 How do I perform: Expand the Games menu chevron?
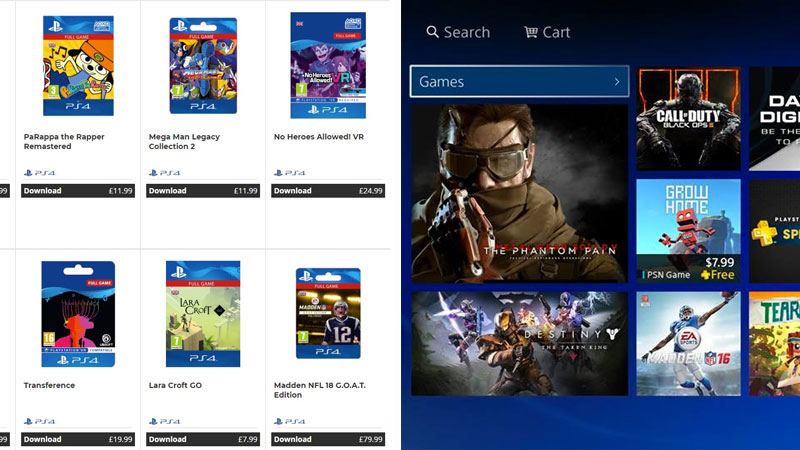[617, 82]
